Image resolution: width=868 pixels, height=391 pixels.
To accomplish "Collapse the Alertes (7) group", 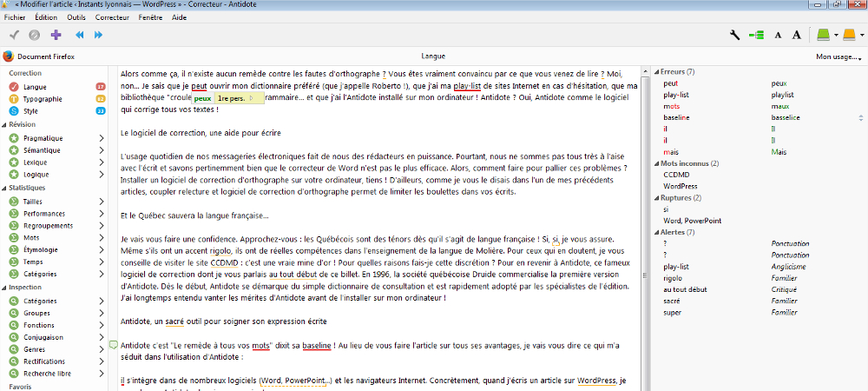I will (x=657, y=232).
